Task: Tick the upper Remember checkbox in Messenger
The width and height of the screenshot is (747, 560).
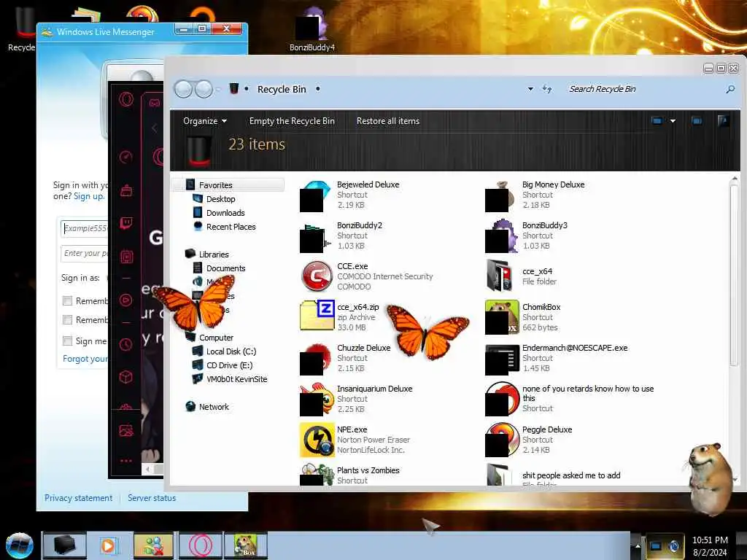Action: click(67, 301)
